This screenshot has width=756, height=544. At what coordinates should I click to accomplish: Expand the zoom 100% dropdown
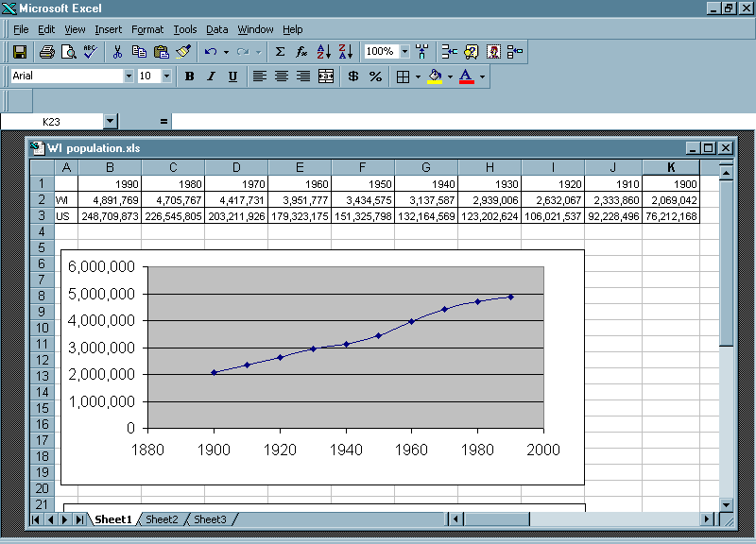click(405, 52)
